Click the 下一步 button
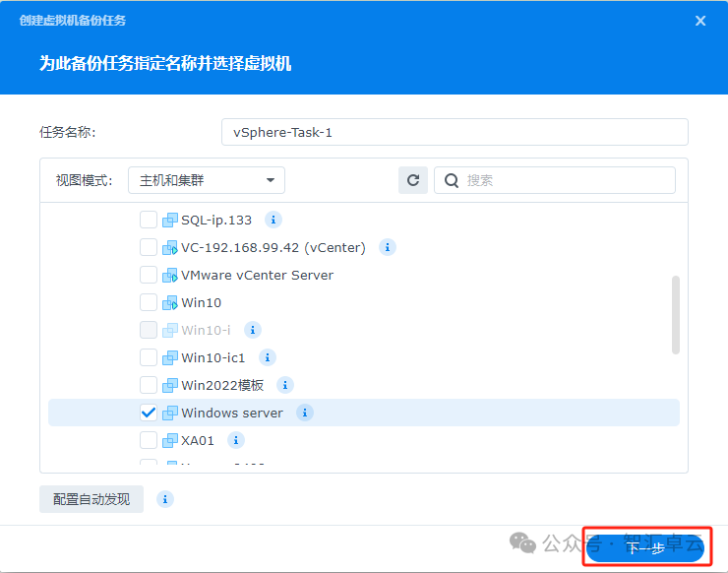Viewport: 728px width, 573px height. (645, 548)
